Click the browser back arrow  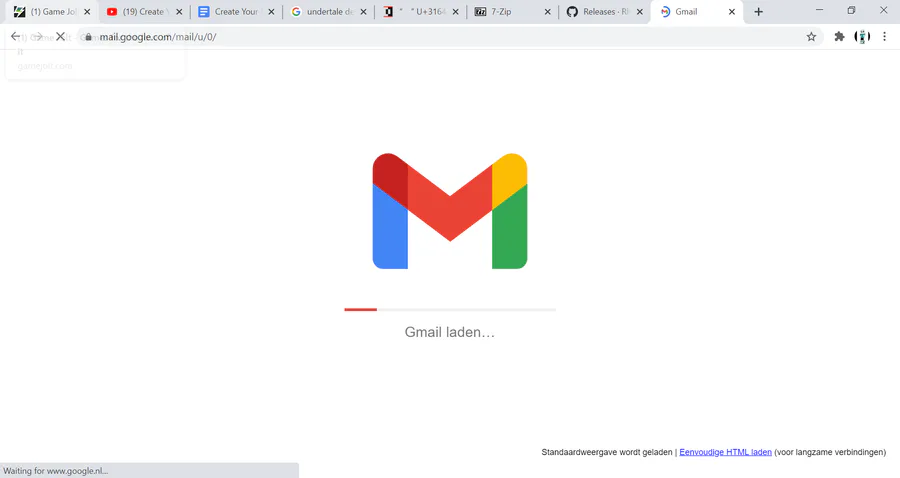[x=15, y=37]
